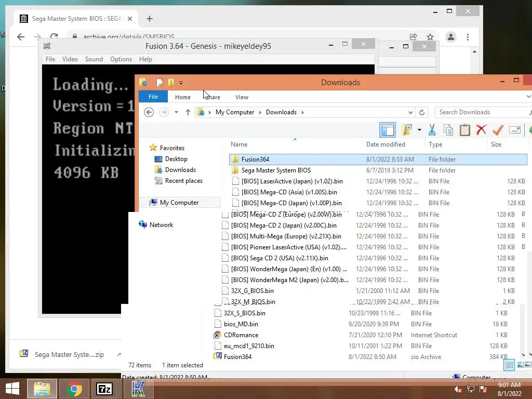Sort files by the Size column header

(496, 144)
